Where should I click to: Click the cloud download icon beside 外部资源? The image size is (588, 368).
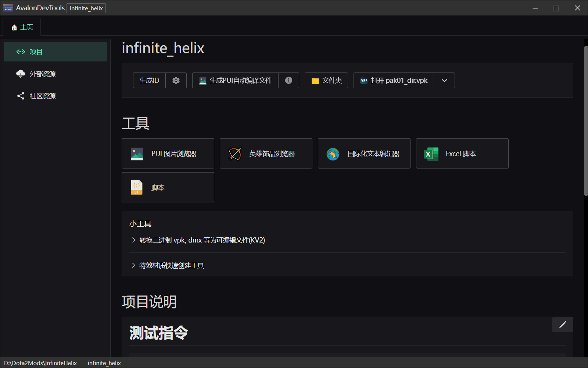(x=21, y=74)
